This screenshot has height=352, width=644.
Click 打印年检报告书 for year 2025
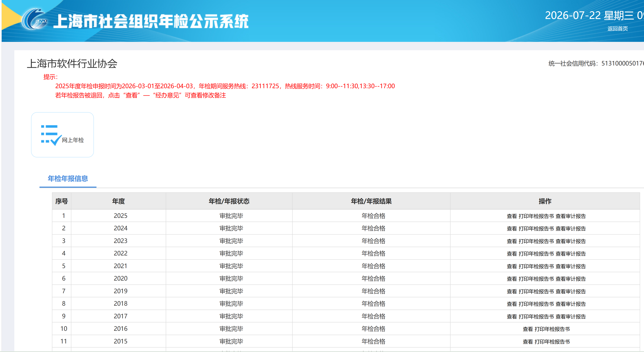(536, 216)
